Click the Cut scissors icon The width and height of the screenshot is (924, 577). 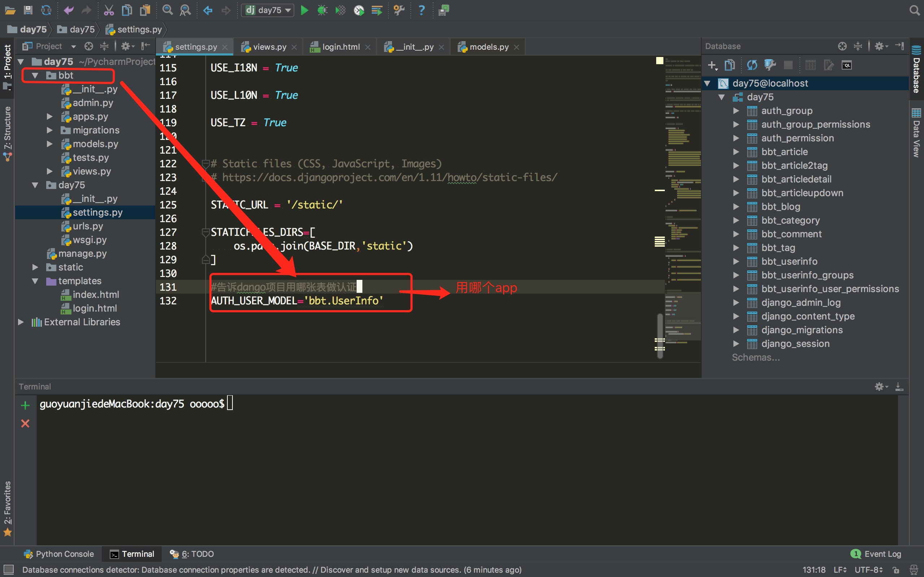coord(109,10)
